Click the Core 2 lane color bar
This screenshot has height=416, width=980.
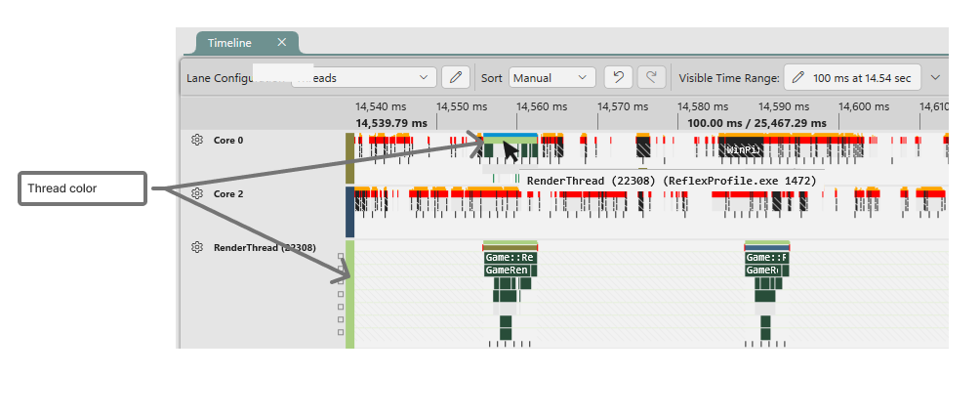click(350, 212)
